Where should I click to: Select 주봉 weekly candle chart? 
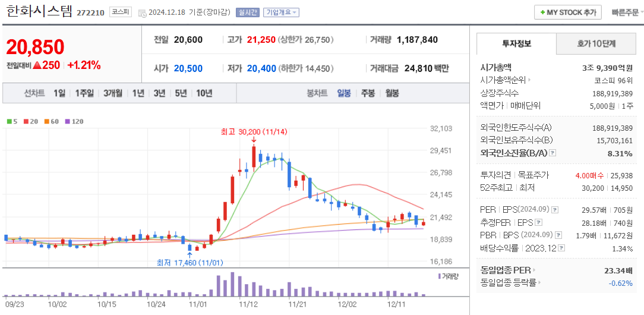coord(368,93)
